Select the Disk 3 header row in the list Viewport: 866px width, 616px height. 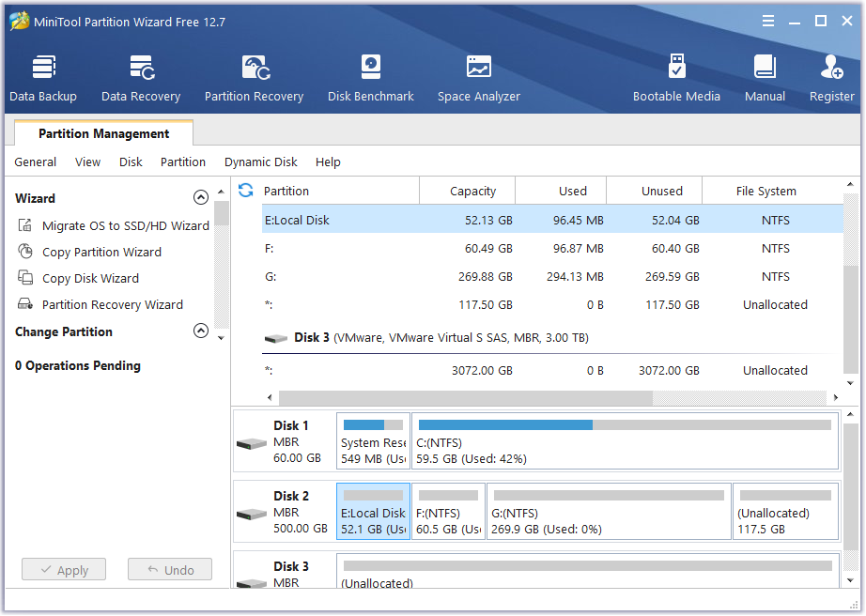pyautogui.click(x=552, y=337)
